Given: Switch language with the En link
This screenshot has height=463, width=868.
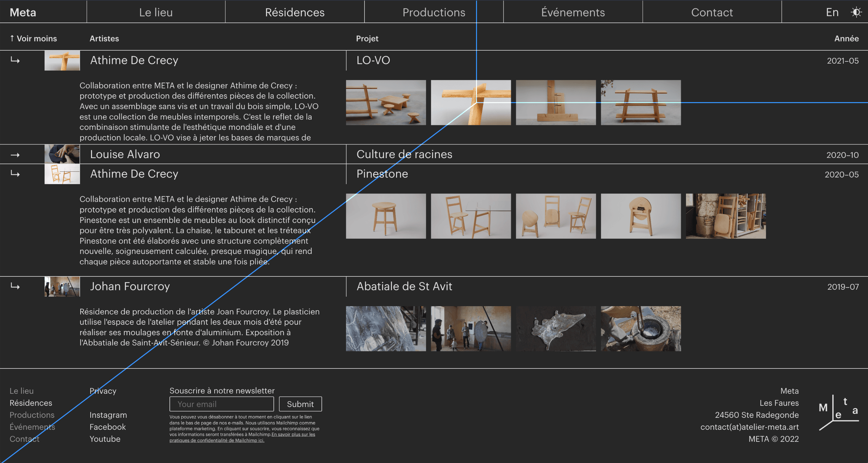Looking at the screenshot, I should (832, 12).
